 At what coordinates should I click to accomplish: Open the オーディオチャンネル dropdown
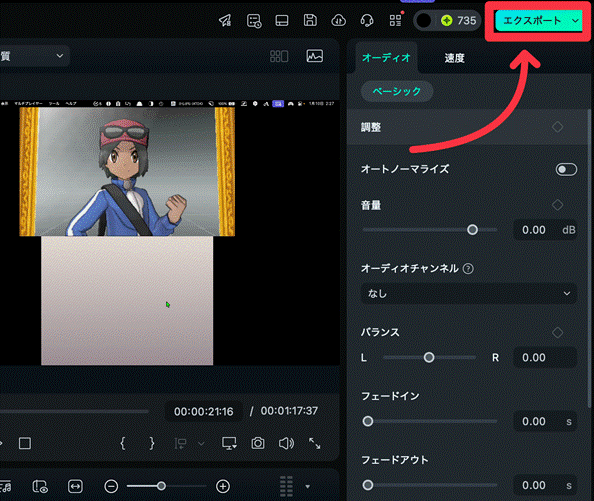[469, 293]
